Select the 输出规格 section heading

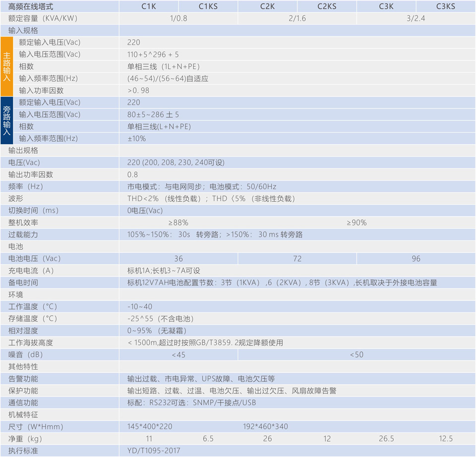(23, 150)
